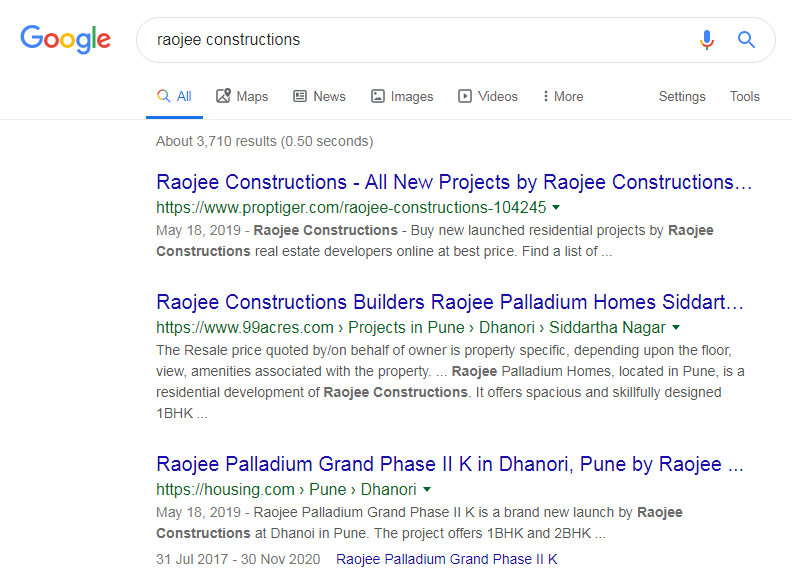The height and width of the screenshot is (574, 792).
Task: Click the Maps pin icon
Action: click(x=223, y=95)
